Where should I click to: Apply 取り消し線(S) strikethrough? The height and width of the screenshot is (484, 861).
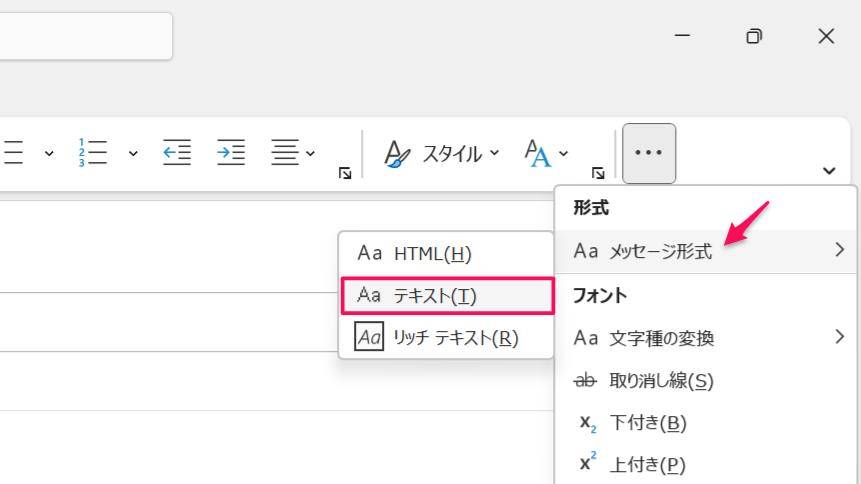[x=706, y=380]
